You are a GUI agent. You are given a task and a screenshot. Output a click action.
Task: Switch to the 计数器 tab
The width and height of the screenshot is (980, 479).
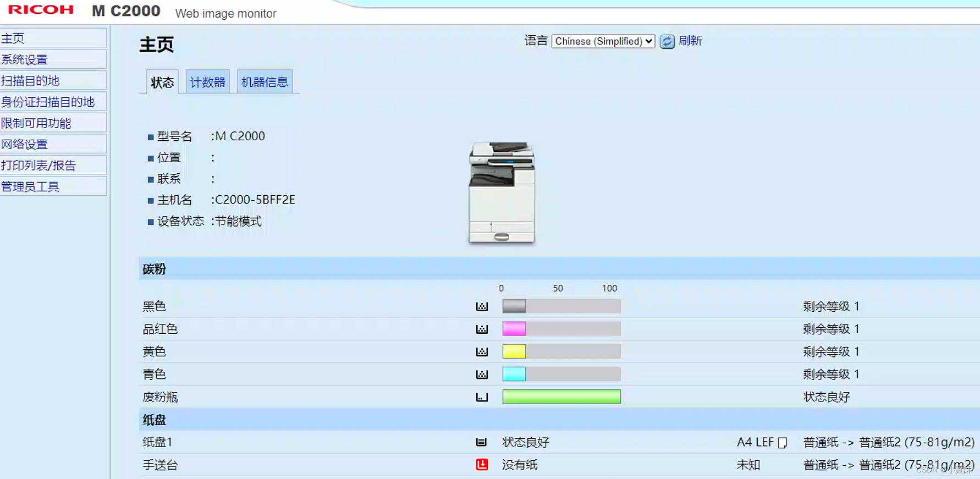[207, 82]
